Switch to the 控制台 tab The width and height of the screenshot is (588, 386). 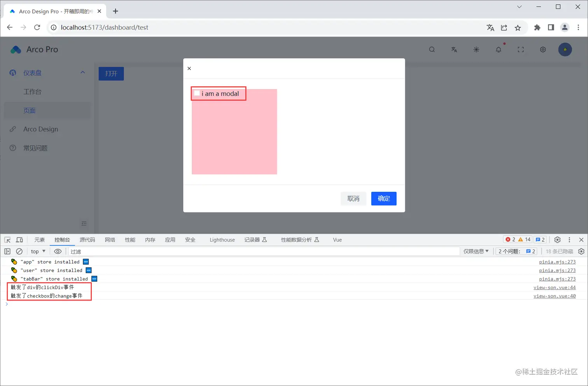[x=62, y=240]
